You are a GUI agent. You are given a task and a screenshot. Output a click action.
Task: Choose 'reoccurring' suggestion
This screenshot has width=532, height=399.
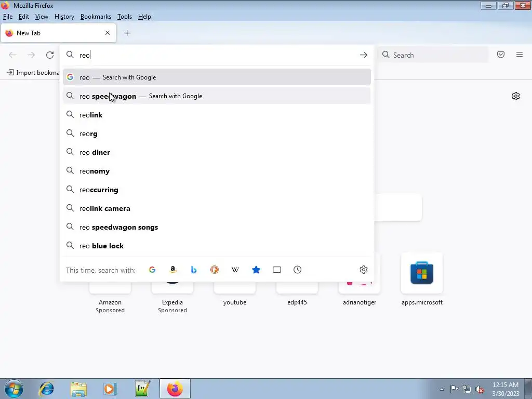(x=217, y=190)
